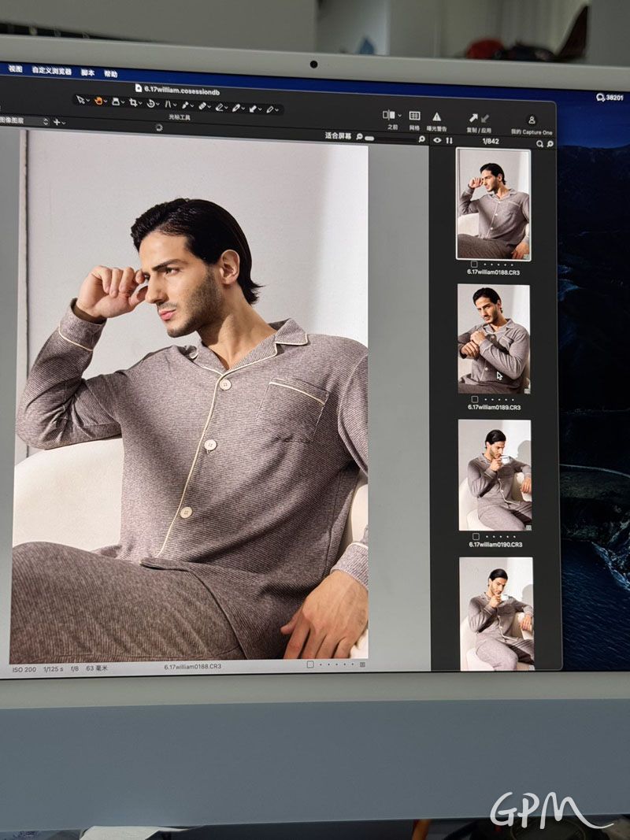
Task: Open the 视图 menu
Action: (x=16, y=69)
